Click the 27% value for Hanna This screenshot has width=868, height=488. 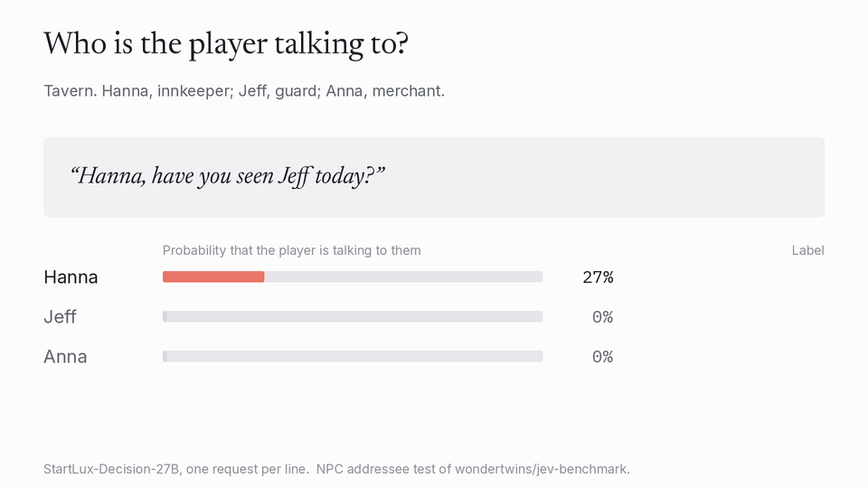[x=598, y=277]
